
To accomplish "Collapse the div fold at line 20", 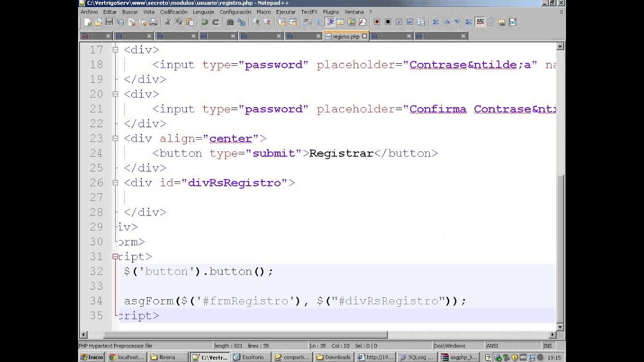I will point(115,94).
